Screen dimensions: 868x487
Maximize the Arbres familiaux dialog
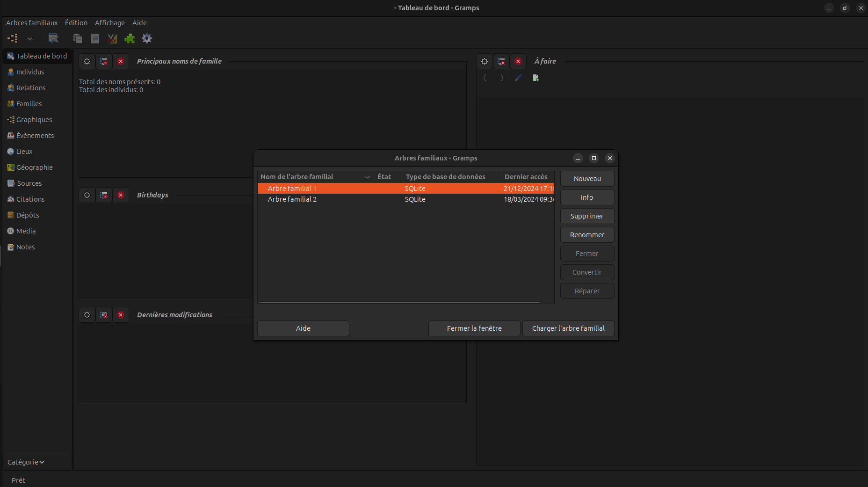point(594,158)
